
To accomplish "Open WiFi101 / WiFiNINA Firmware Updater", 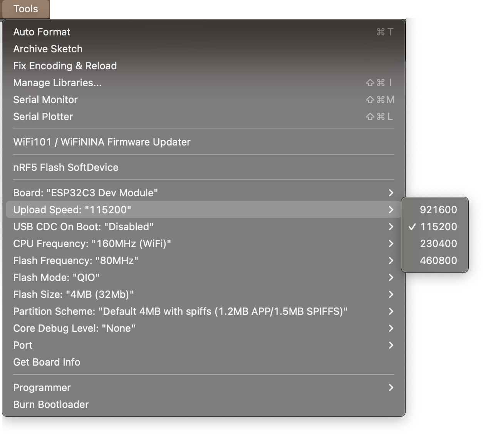I will pos(102,142).
